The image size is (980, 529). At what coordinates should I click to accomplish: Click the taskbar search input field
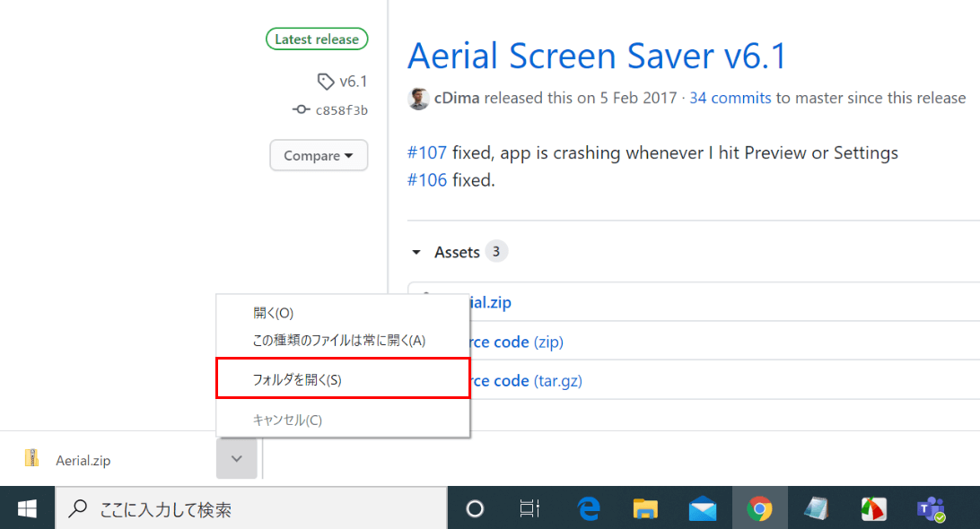[251, 509]
